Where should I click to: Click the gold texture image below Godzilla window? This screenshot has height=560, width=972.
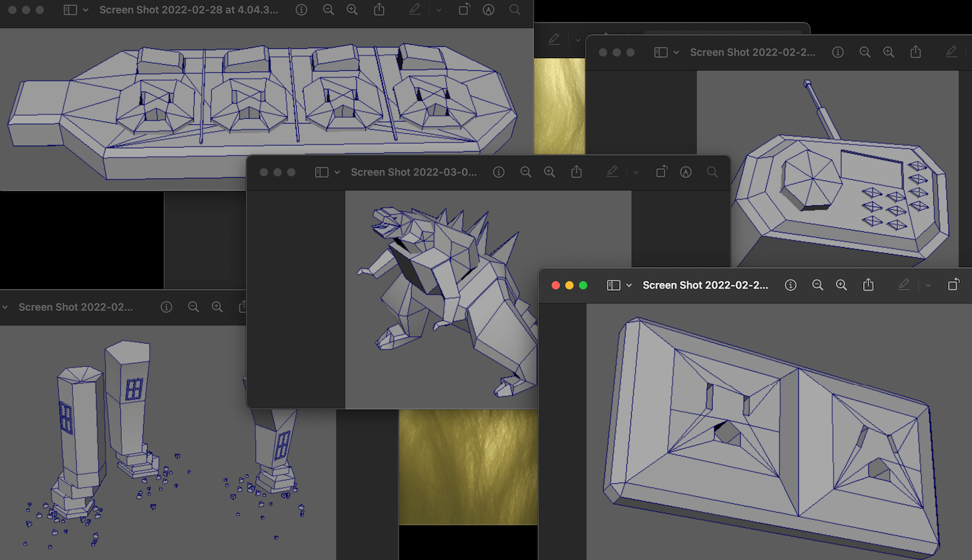tap(468, 467)
